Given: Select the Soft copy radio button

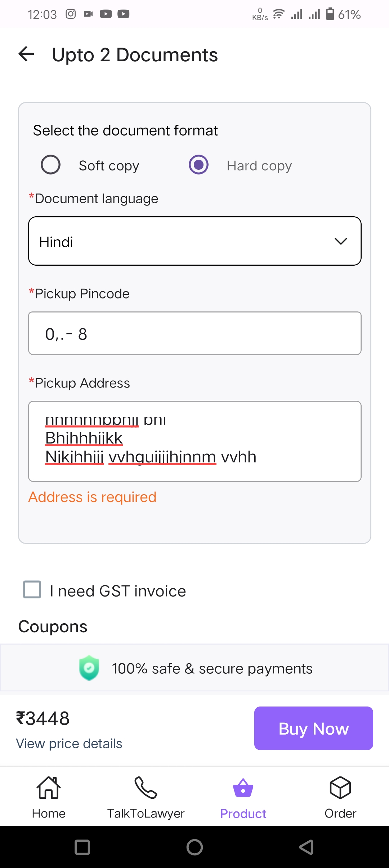Looking at the screenshot, I should click(x=50, y=165).
